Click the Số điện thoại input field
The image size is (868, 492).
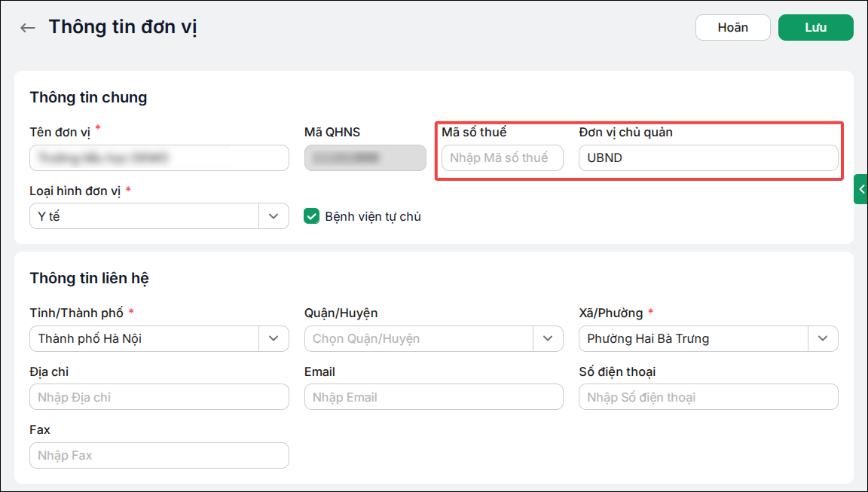click(x=708, y=397)
